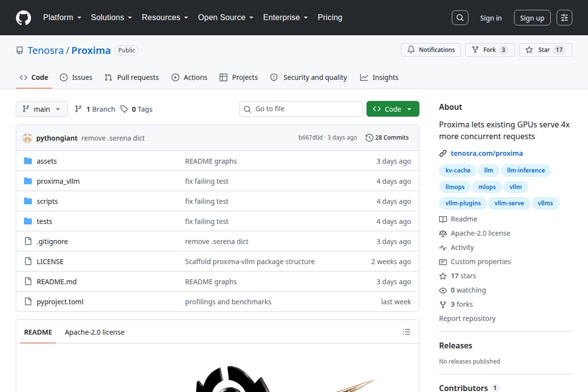The image size is (588, 392).
Task: Switch to the Actions tab
Action: (x=190, y=77)
